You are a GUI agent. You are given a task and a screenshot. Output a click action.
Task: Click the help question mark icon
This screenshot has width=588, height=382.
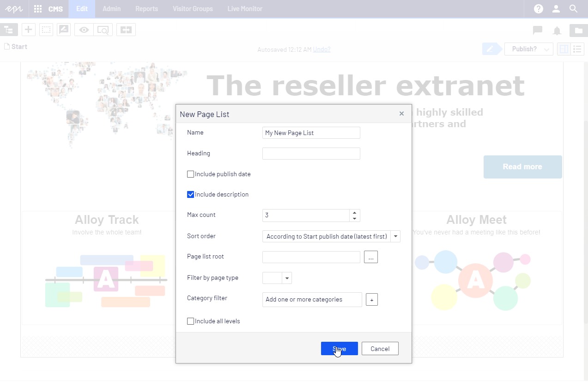(x=538, y=9)
